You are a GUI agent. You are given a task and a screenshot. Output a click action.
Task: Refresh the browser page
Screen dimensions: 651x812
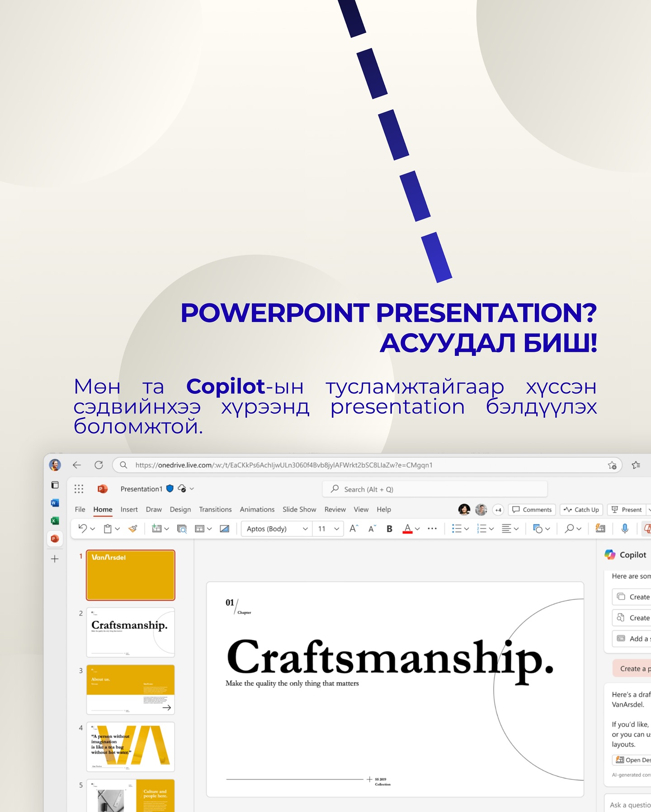[x=99, y=465]
